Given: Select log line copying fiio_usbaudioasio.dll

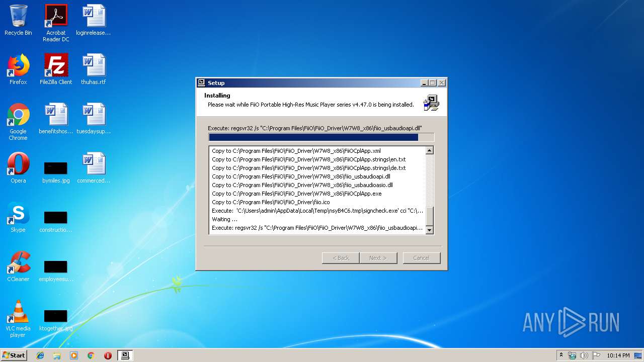Looking at the screenshot, I should click(302, 185).
